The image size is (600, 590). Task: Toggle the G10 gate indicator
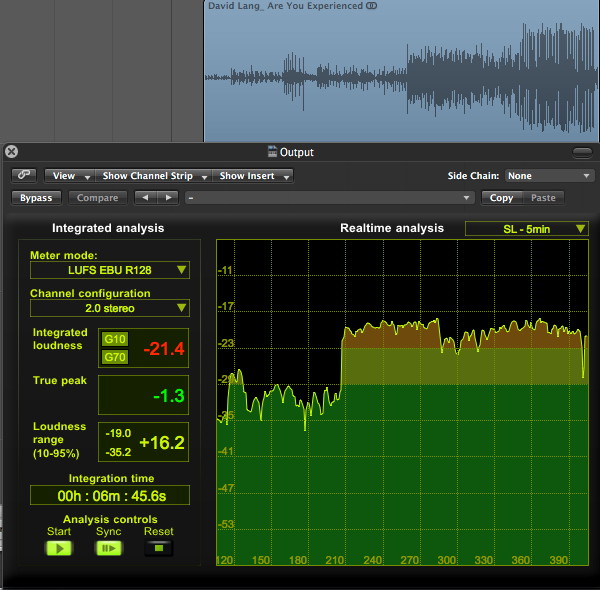[x=115, y=339]
